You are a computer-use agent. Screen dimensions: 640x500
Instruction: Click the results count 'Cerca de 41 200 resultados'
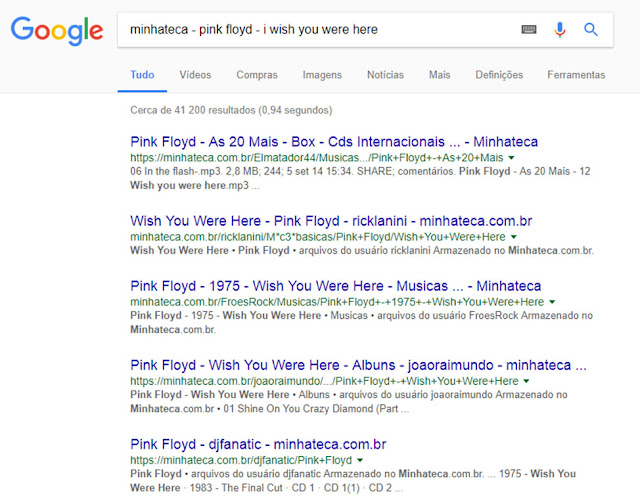click(231, 110)
